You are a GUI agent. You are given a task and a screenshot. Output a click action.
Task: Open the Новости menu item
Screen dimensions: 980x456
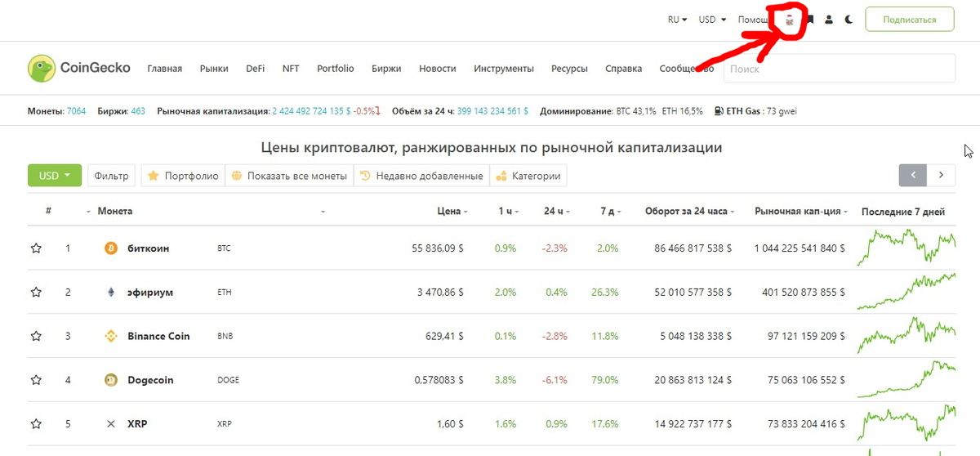point(438,69)
